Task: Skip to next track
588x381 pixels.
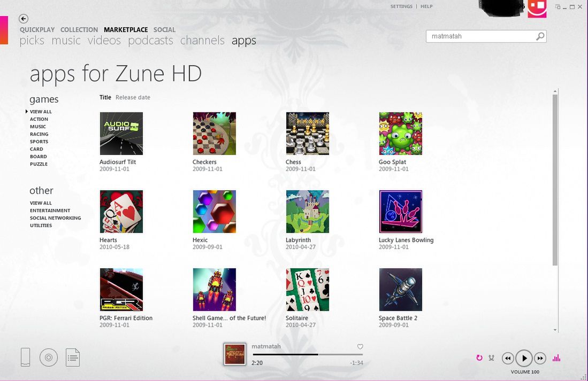Action: 540,359
